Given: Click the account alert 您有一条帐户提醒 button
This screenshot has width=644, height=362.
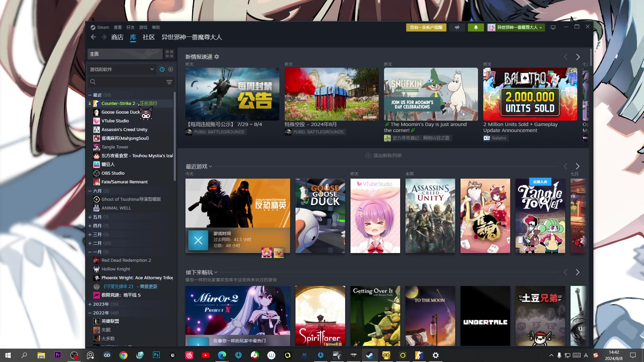Looking at the screenshot, I should click(426, 27).
